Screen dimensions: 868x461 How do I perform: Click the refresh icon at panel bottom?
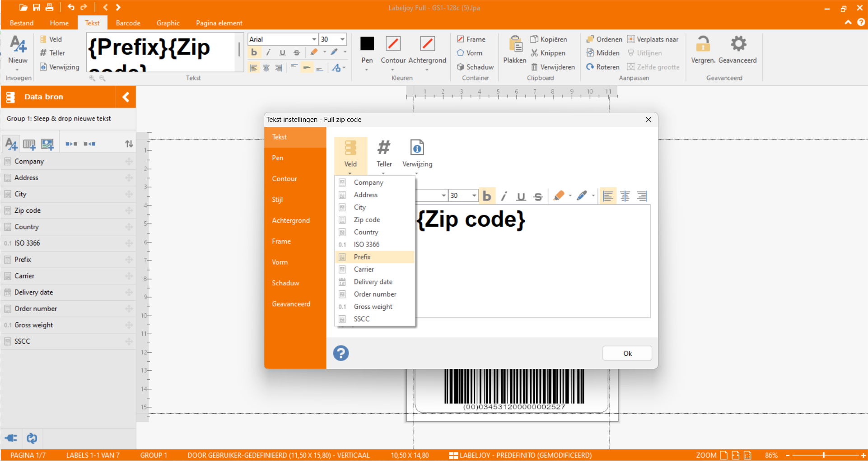pyautogui.click(x=32, y=438)
